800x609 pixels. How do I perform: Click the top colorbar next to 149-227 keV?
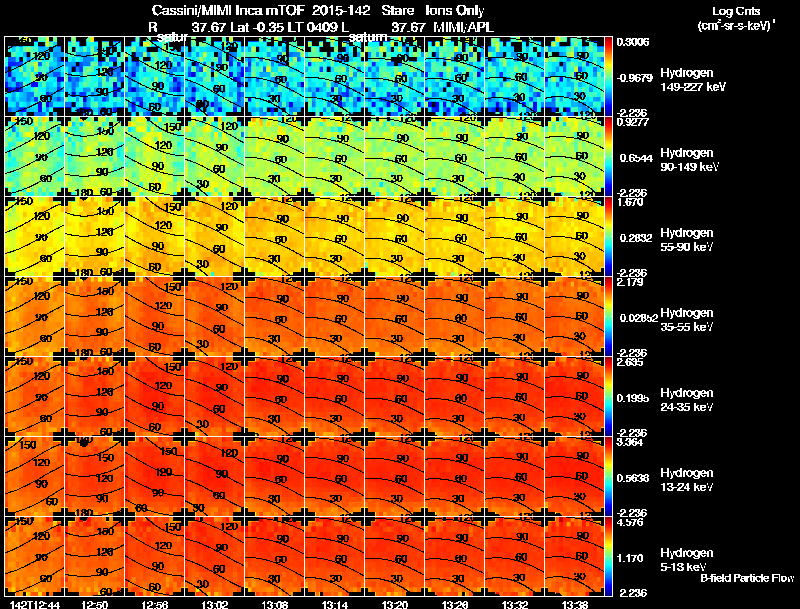tap(609, 76)
